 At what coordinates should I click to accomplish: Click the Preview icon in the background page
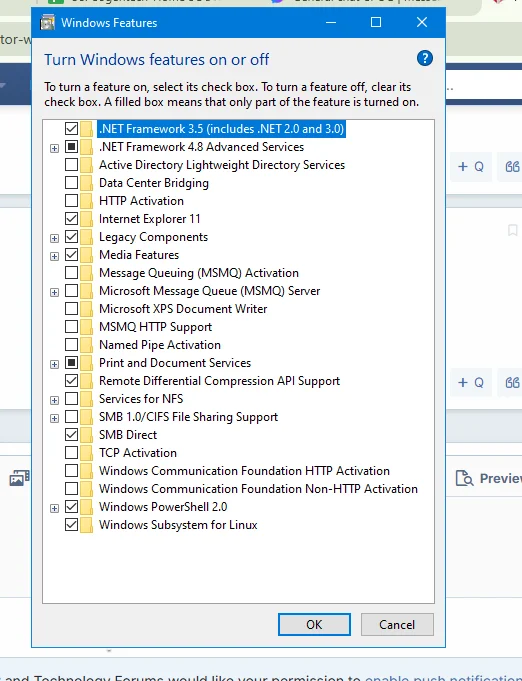(464, 478)
